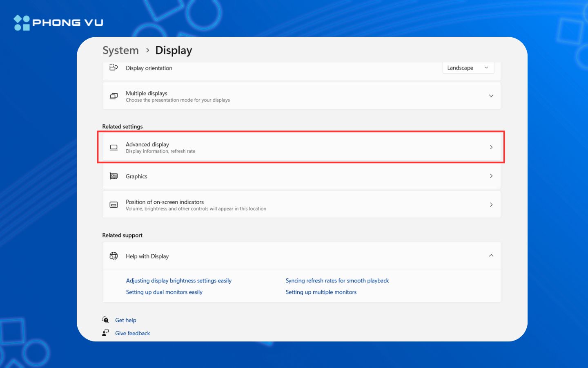
Task: Click the Give feedback speech bubble icon
Action: pos(105,332)
